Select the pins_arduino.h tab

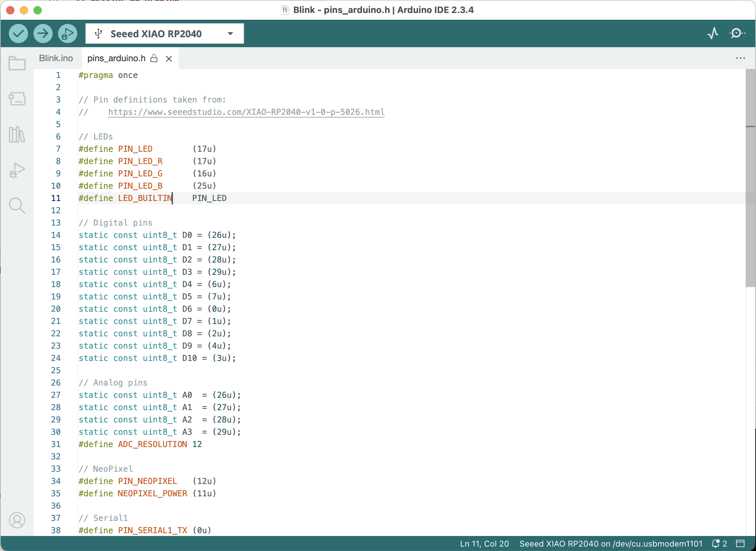click(116, 58)
